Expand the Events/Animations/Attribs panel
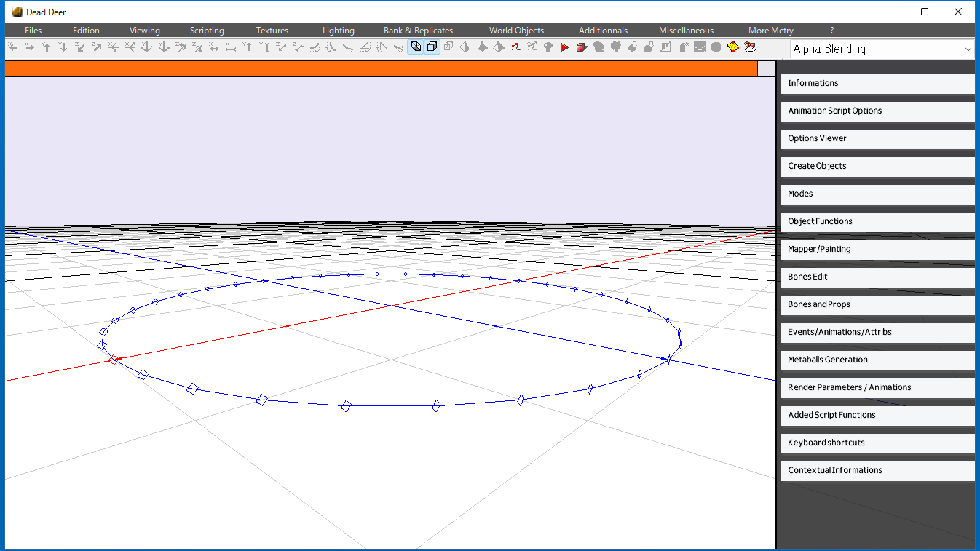The height and width of the screenshot is (551, 980). (877, 332)
